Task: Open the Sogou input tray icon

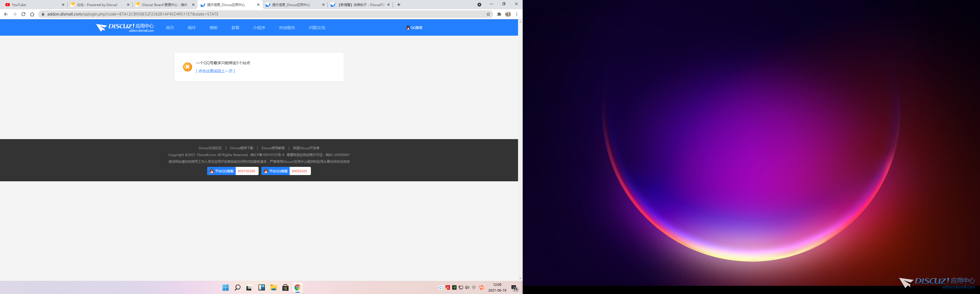Action: coord(481,287)
